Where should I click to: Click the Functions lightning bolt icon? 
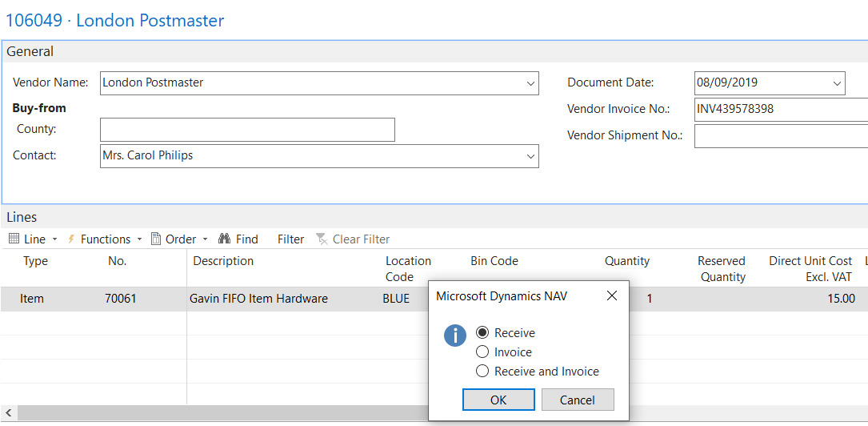pos(71,239)
